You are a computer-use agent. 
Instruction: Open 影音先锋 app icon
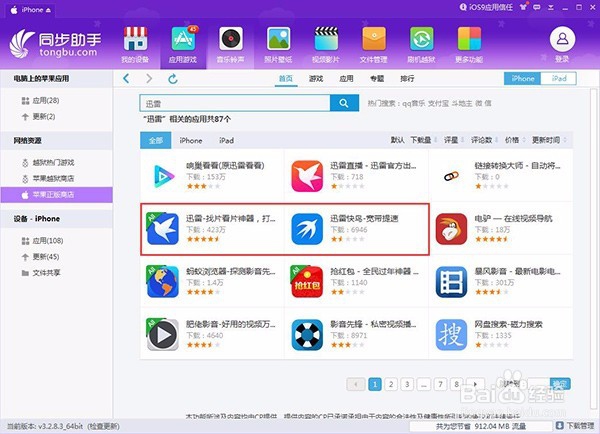(x=307, y=334)
